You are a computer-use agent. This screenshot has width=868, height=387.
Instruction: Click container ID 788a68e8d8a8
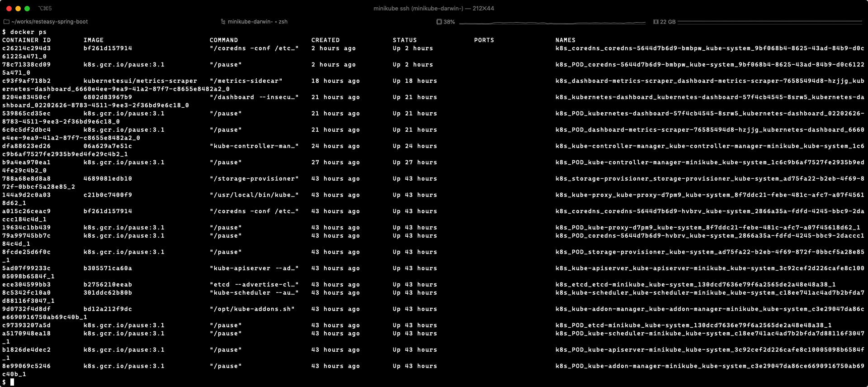[x=27, y=179]
